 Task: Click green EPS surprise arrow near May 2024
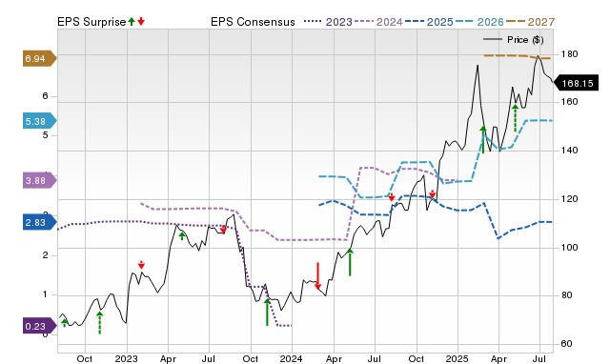tap(350, 262)
